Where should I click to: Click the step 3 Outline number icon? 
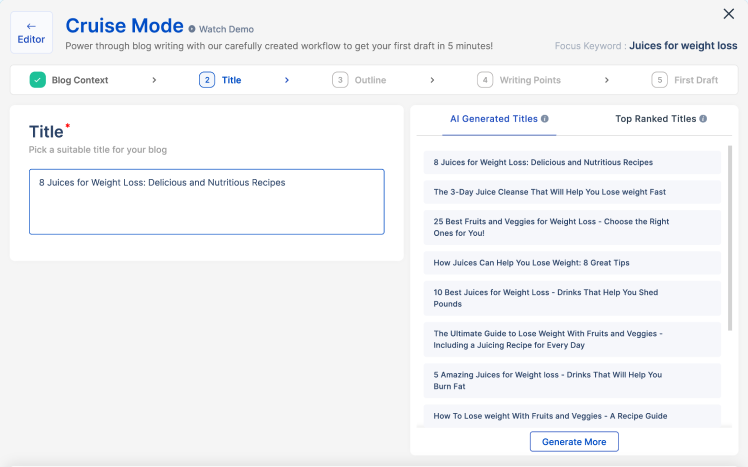pos(340,80)
